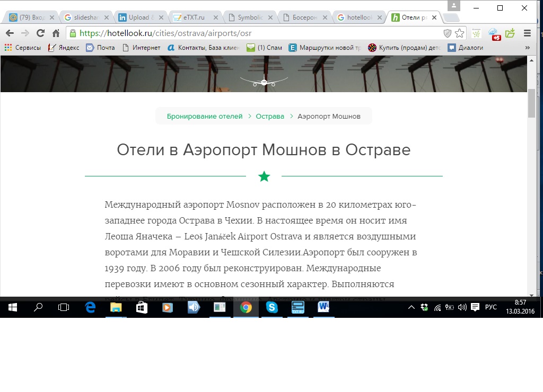Viewport: 543px width, 392px height.
Task: Open the Dropbox tray icon
Action: tap(424, 307)
